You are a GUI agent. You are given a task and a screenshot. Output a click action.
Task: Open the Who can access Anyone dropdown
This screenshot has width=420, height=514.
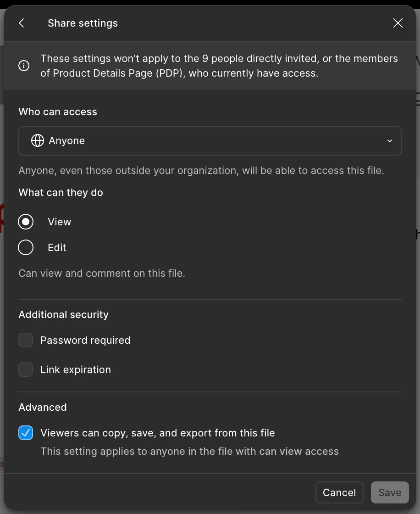click(x=210, y=140)
